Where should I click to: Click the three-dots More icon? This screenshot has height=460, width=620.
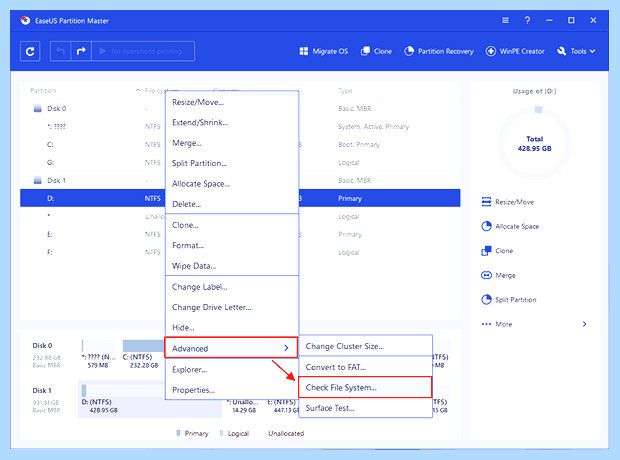click(x=486, y=324)
